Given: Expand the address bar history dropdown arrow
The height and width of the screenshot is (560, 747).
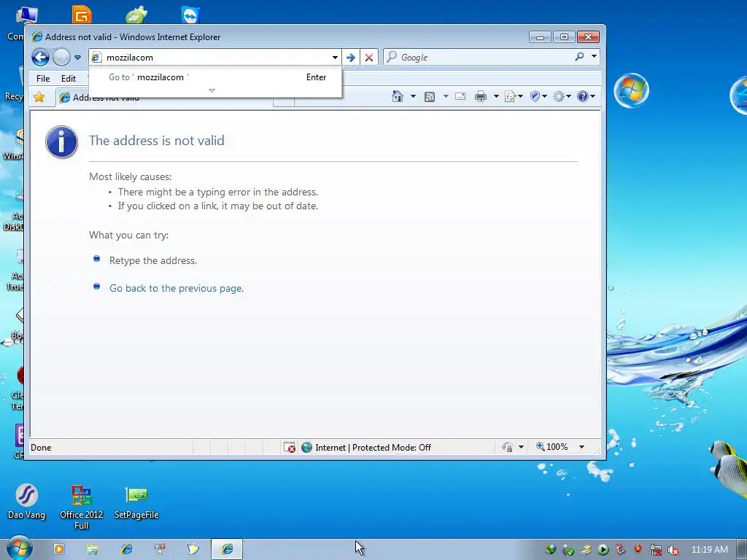Looking at the screenshot, I should click(x=335, y=58).
